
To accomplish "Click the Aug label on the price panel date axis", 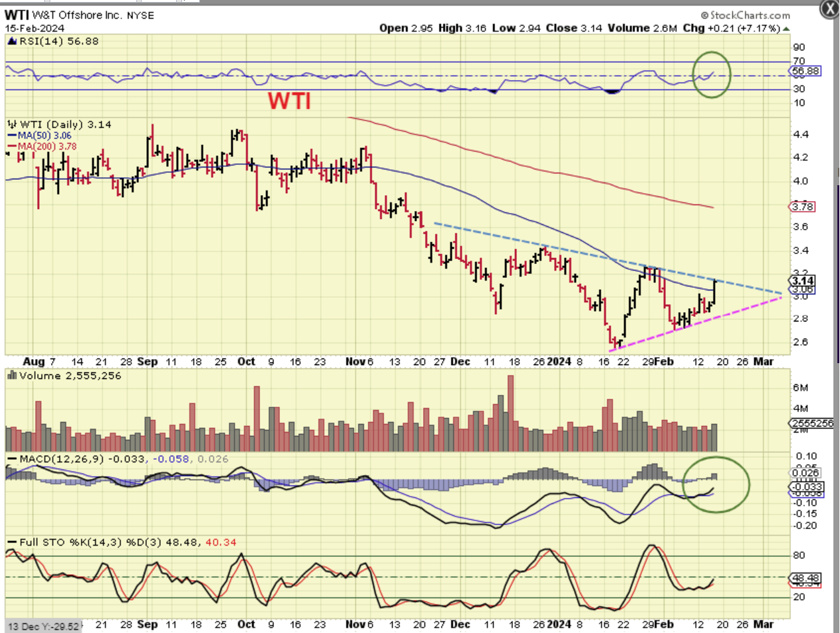I will tap(34, 362).
